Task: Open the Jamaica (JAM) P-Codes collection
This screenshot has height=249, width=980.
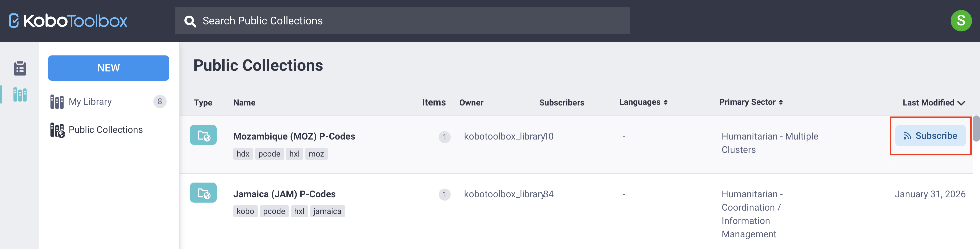Action: 284,194
